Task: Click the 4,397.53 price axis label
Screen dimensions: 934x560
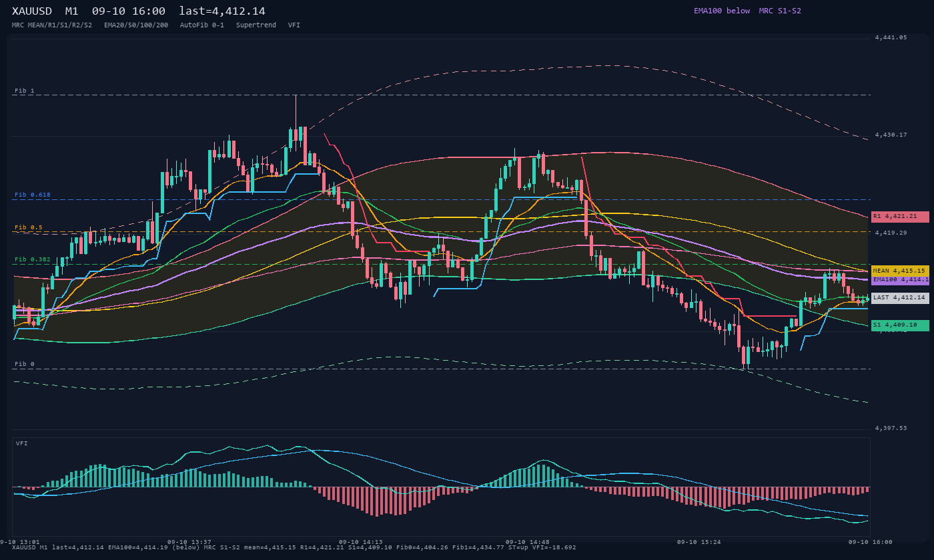Action: tap(891, 428)
